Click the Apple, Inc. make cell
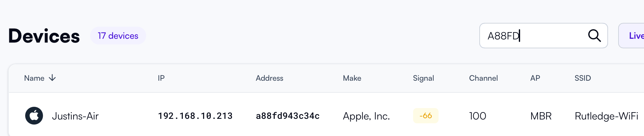This screenshot has width=644, height=136. [366, 116]
